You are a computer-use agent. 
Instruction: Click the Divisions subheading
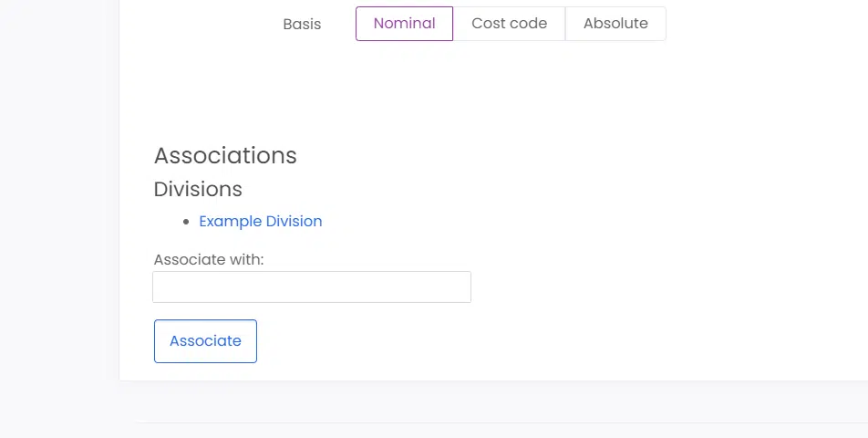(198, 190)
